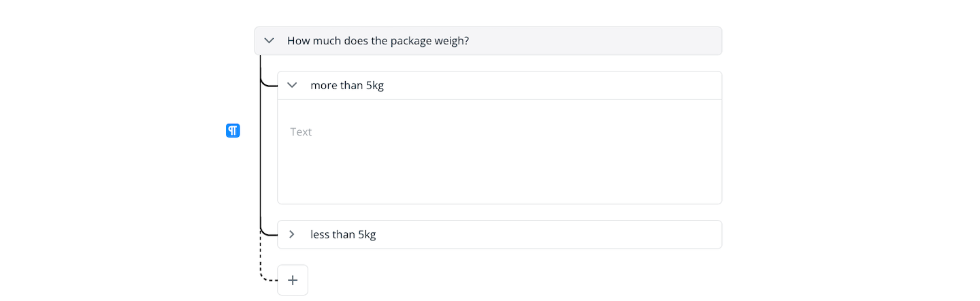This screenshot has width=980, height=301.
Task: Click the plus button below the dotted connector
Action: point(293,280)
